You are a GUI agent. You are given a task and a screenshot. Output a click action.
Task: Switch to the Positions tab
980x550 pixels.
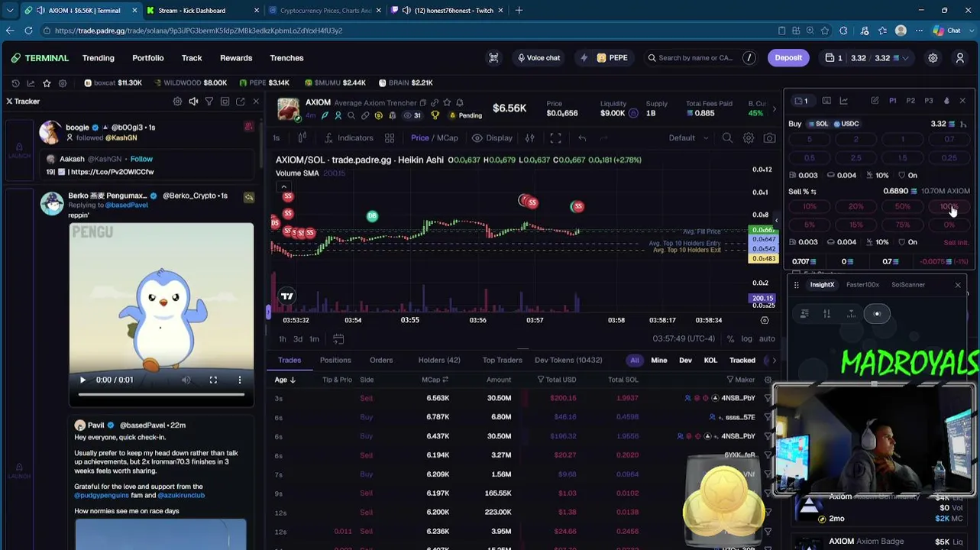pyautogui.click(x=335, y=361)
